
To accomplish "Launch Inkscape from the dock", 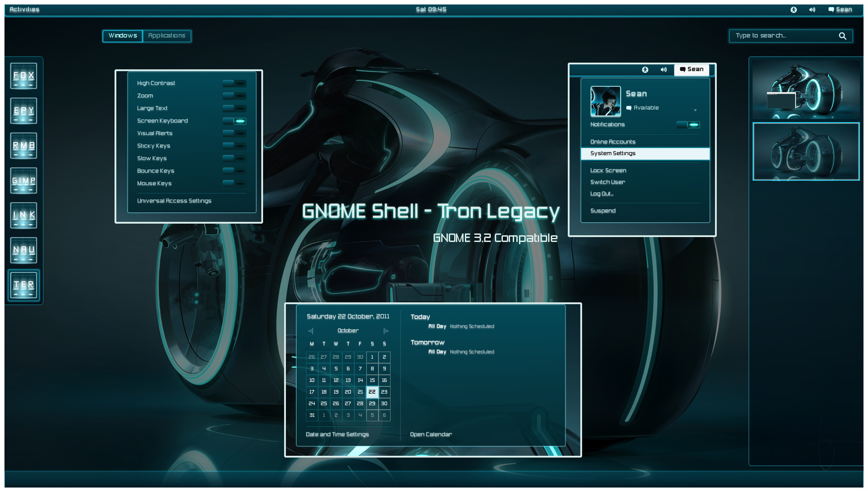I will pyautogui.click(x=23, y=215).
